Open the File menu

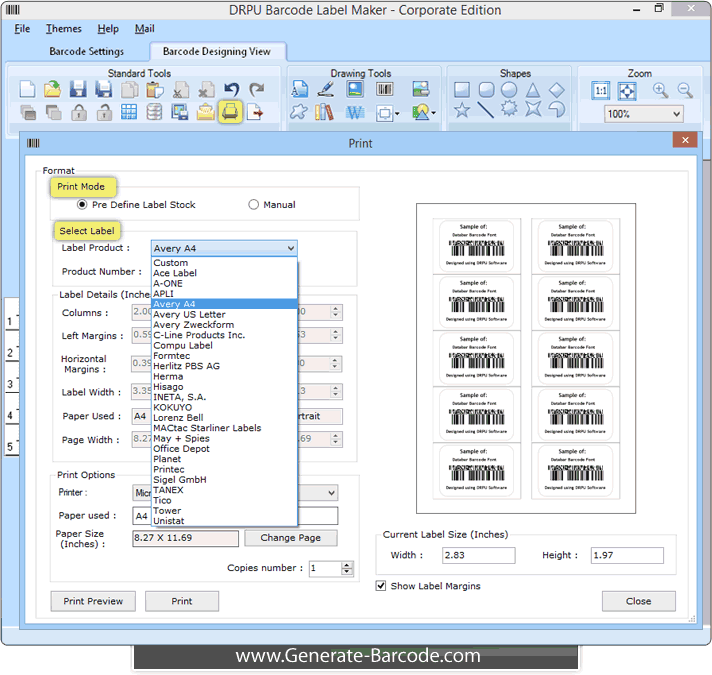click(x=22, y=29)
